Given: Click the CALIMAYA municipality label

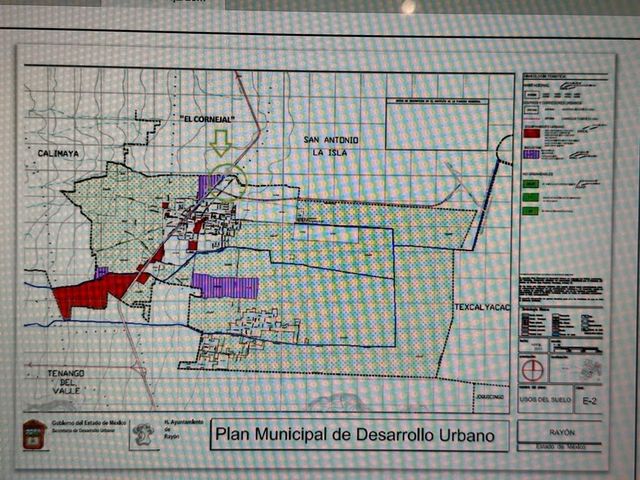Looking at the screenshot, I should (58, 153).
